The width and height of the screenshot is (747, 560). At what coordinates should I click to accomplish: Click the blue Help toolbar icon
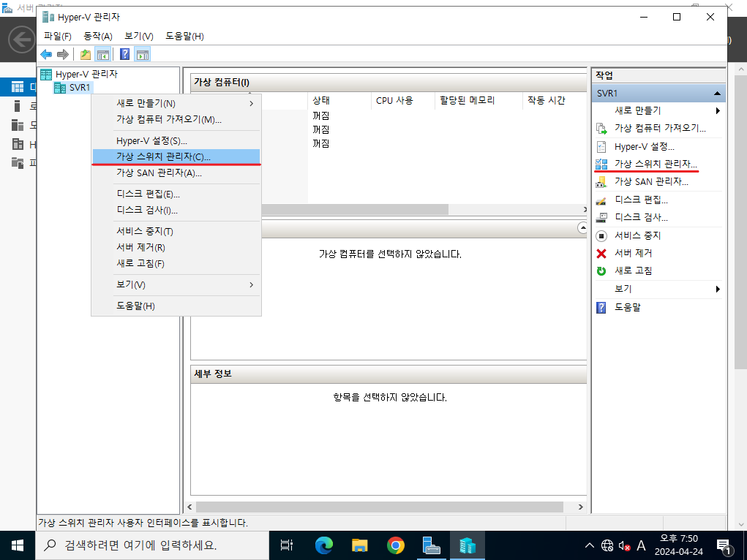tap(125, 54)
